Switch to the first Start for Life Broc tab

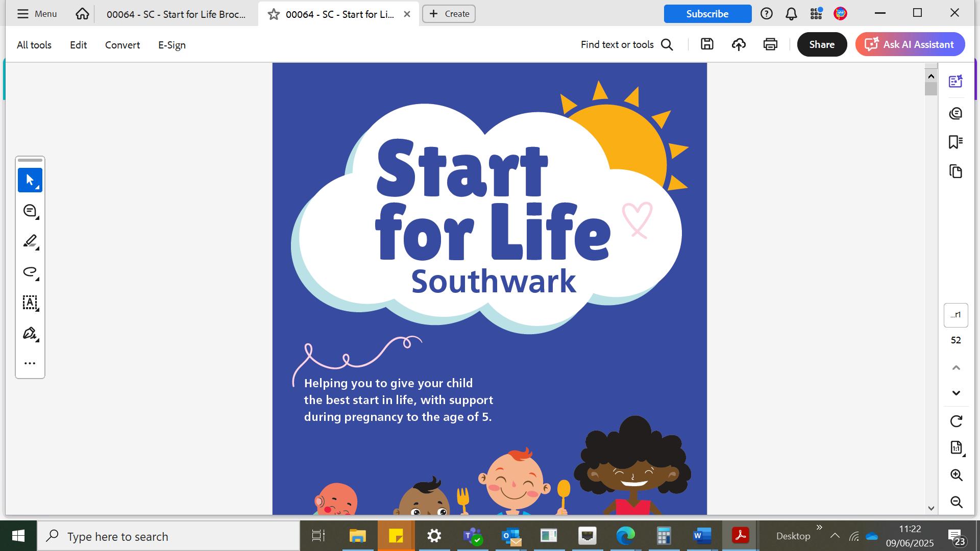(176, 14)
